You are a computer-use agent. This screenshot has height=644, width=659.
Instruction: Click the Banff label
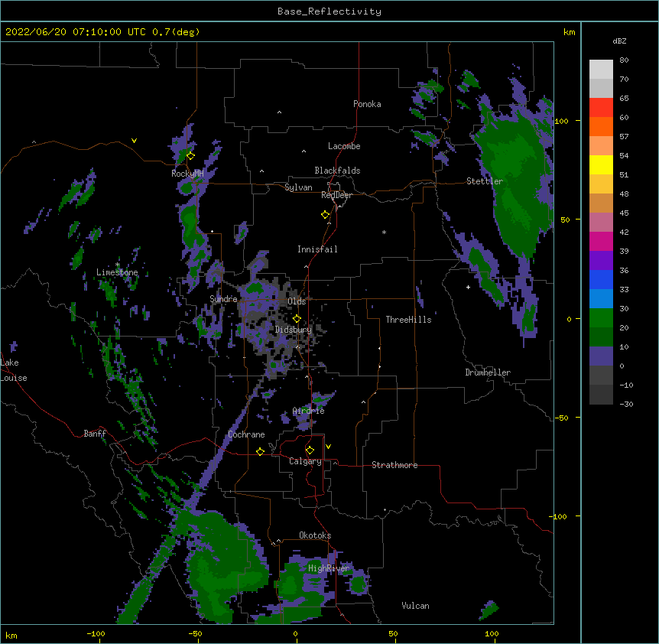click(95, 434)
